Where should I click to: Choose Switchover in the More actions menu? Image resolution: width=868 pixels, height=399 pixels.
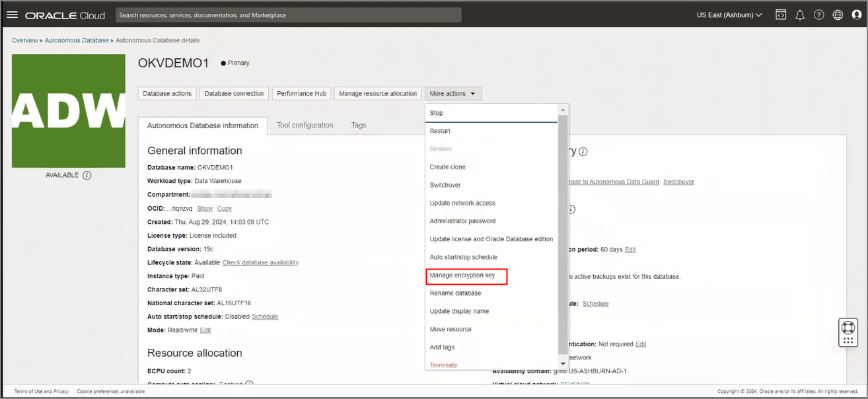pyautogui.click(x=491, y=185)
